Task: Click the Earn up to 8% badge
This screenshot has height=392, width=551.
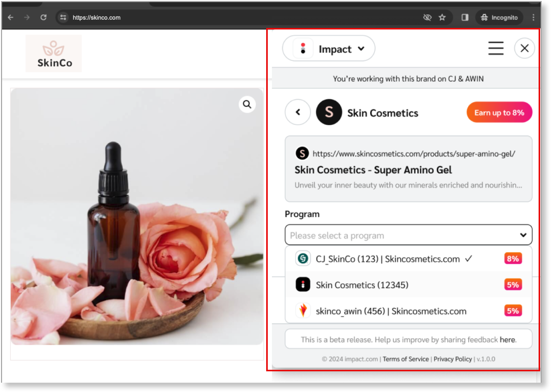Action: (499, 113)
